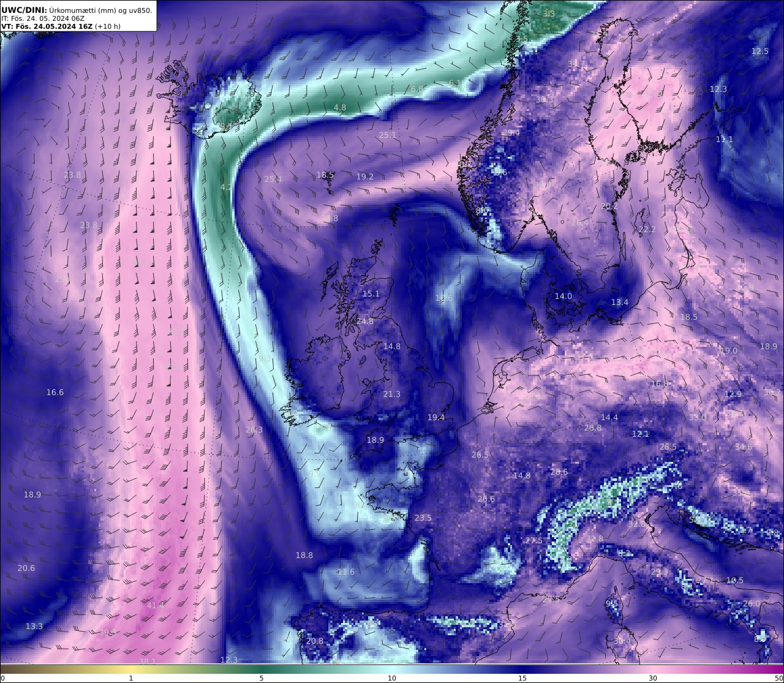Click the 29.4 value over Norway
The width and height of the screenshot is (784, 683).
point(511,133)
